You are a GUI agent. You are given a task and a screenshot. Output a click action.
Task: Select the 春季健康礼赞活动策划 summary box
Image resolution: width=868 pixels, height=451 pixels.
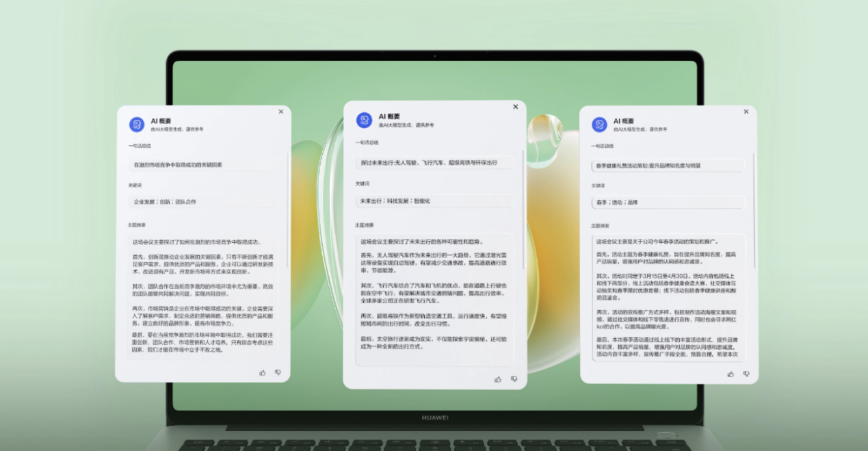[x=667, y=166]
